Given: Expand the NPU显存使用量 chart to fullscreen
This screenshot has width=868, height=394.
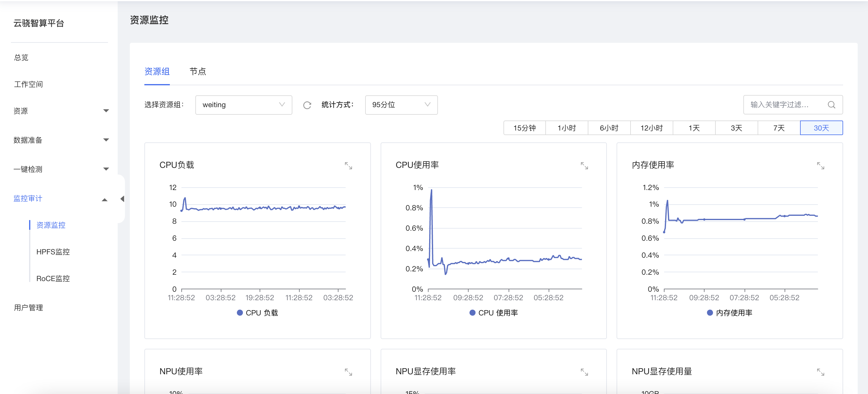Looking at the screenshot, I should (x=820, y=372).
